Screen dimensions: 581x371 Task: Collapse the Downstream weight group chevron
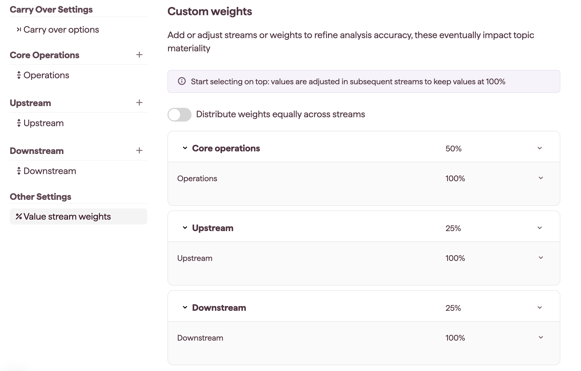pyautogui.click(x=185, y=308)
